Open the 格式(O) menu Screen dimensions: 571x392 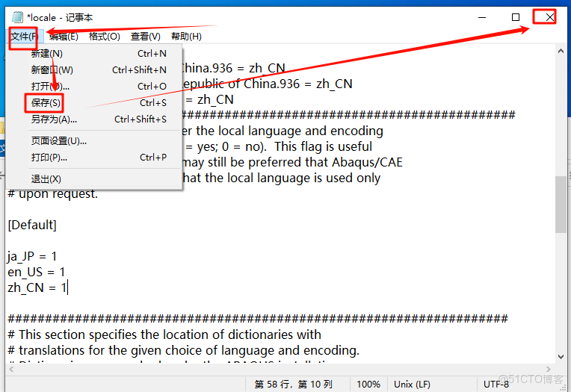pos(104,37)
